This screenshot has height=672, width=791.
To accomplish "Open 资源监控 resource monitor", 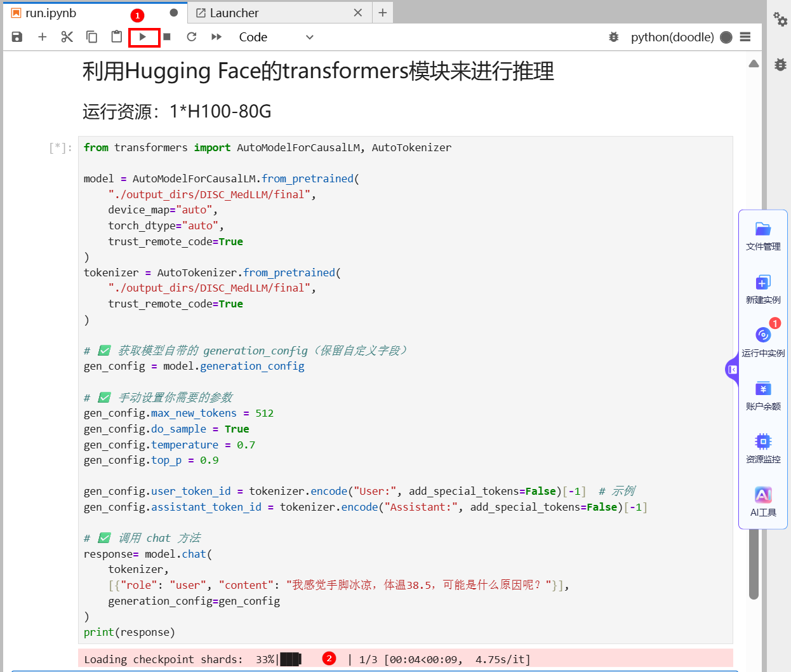I will click(763, 448).
